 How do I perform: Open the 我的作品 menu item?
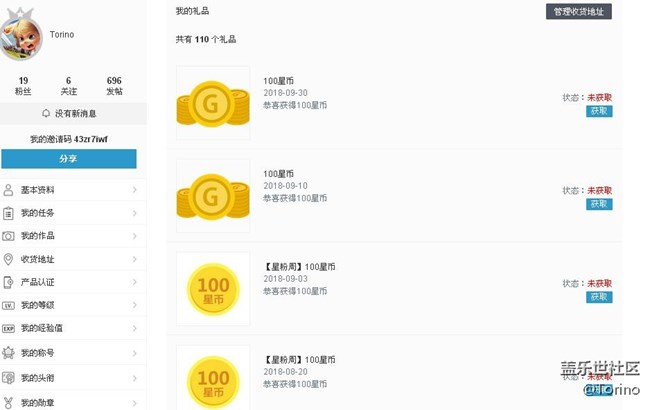click(38, 236)
